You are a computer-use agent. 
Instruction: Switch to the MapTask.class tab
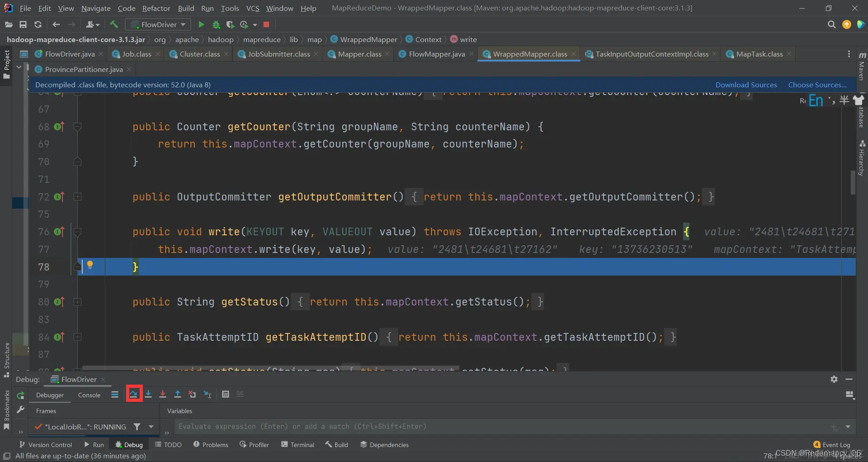(759, 54)
